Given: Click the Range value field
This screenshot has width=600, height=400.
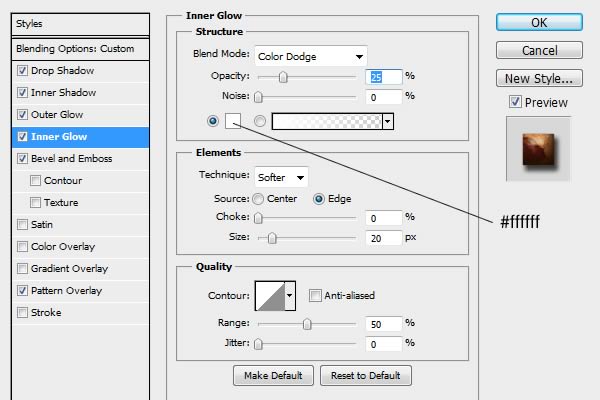Looking at the screenshot, I should [x=384, y=324].
